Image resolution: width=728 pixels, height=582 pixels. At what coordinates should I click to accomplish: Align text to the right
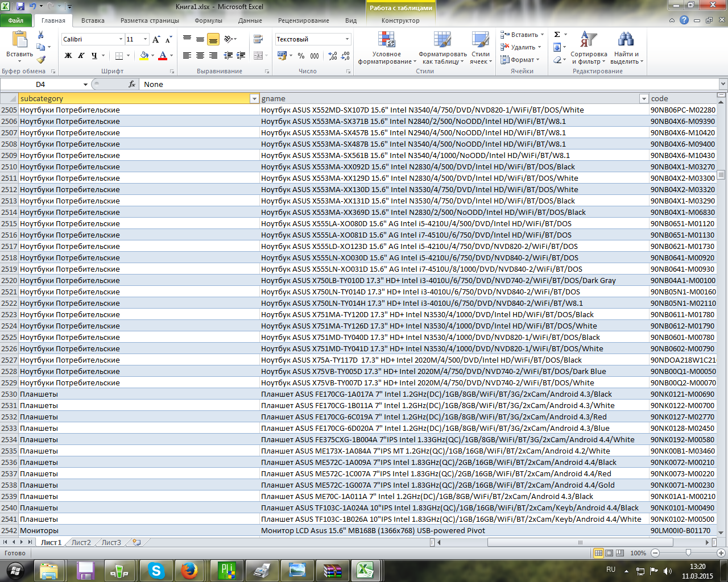point(213,56)
